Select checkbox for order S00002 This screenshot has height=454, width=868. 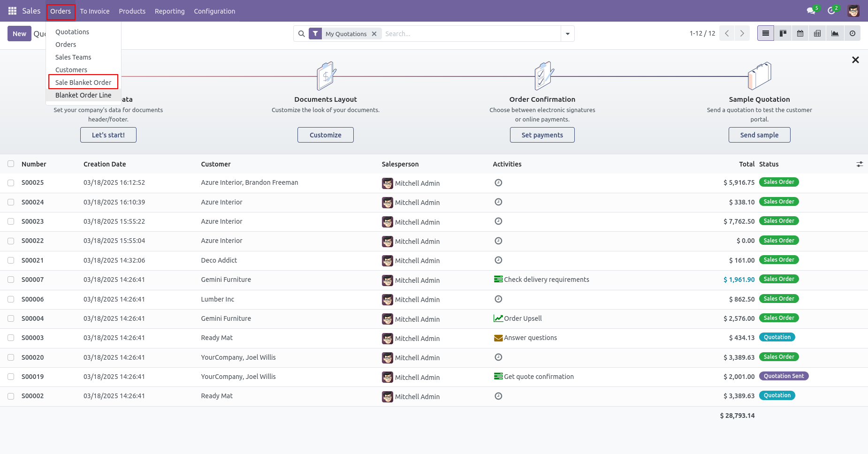11,396
